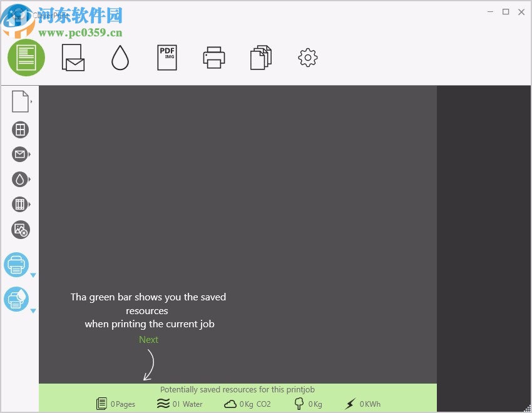The width and height of the screenshot is (532, 413).
Task: Select the remove graphics icon in the sidebar
Action: tap(21, 230)
